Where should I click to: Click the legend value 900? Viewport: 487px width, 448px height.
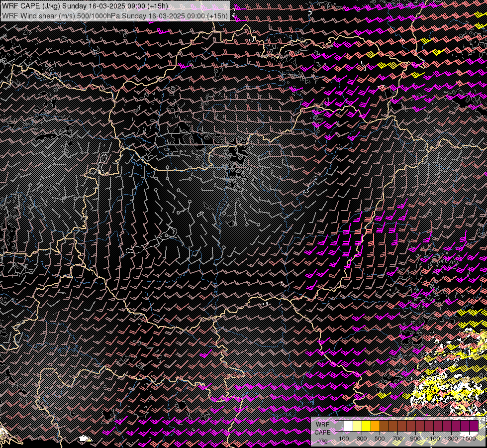tap(415, 439)
